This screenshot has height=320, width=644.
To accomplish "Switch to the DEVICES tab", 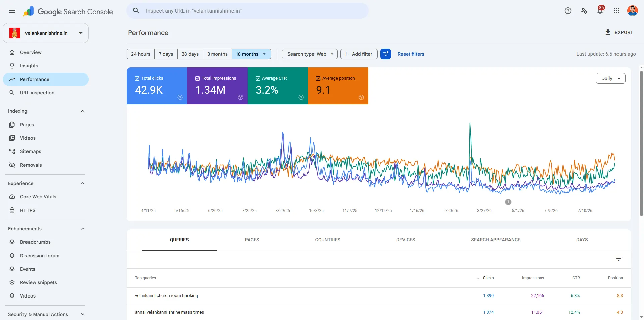I will coord(406,240).
